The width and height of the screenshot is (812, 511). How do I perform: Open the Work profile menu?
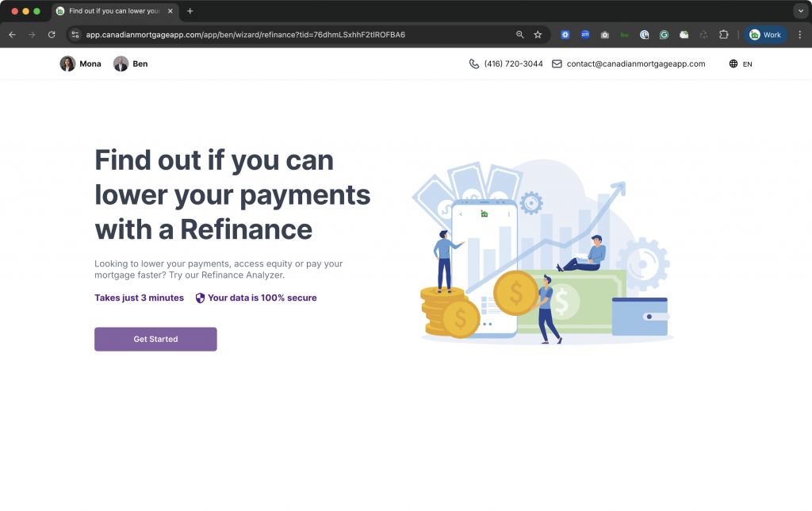click(x=765, y=35)
